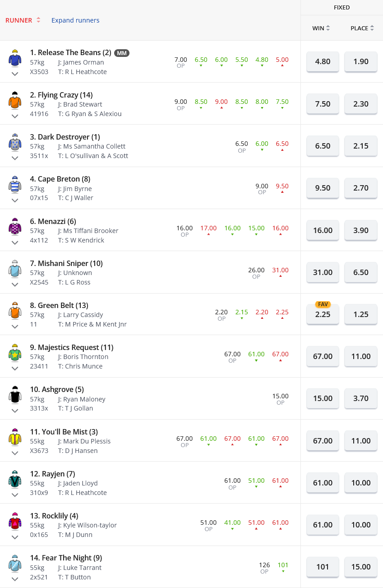The width and height of the screenshot is (383, 588).
Task: Select Rayjen place odds 10.00
Action: tap(361, 483)
